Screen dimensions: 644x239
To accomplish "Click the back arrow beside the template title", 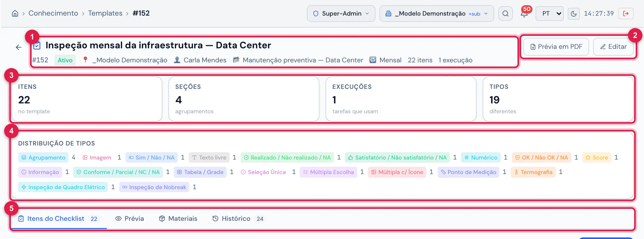I will pyautogui.click(x=19, y=47).
